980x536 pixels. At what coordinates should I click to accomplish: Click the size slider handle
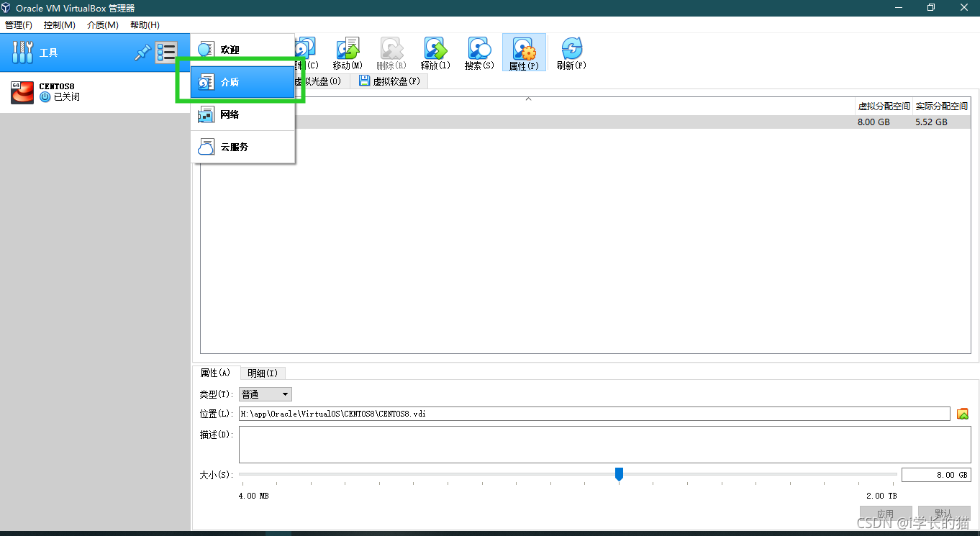[619, 474]
